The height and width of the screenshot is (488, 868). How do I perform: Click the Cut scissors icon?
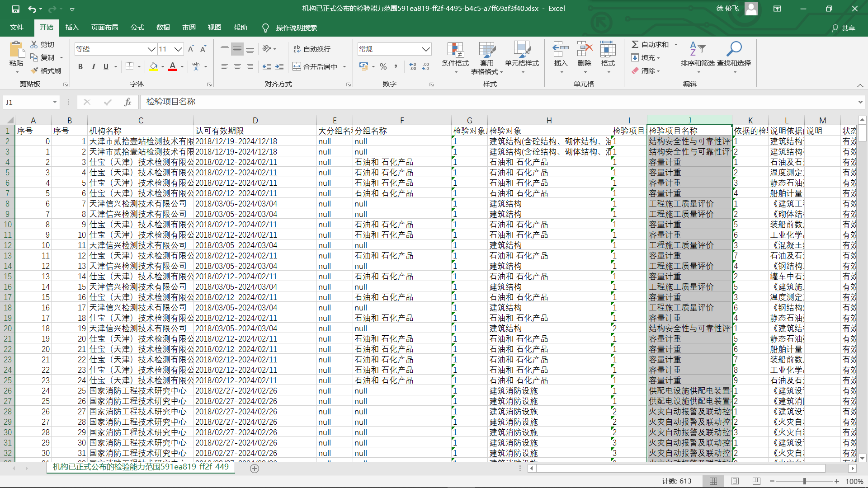pos(34,44)
